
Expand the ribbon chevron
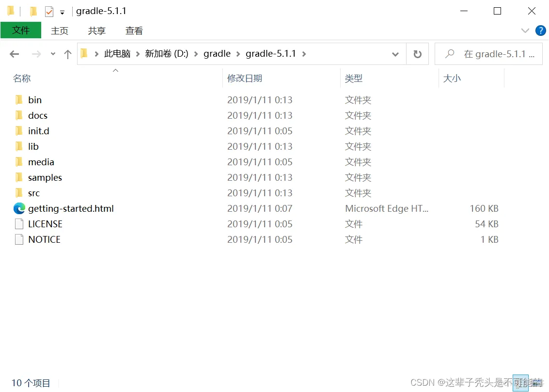(x=525, y=31)
